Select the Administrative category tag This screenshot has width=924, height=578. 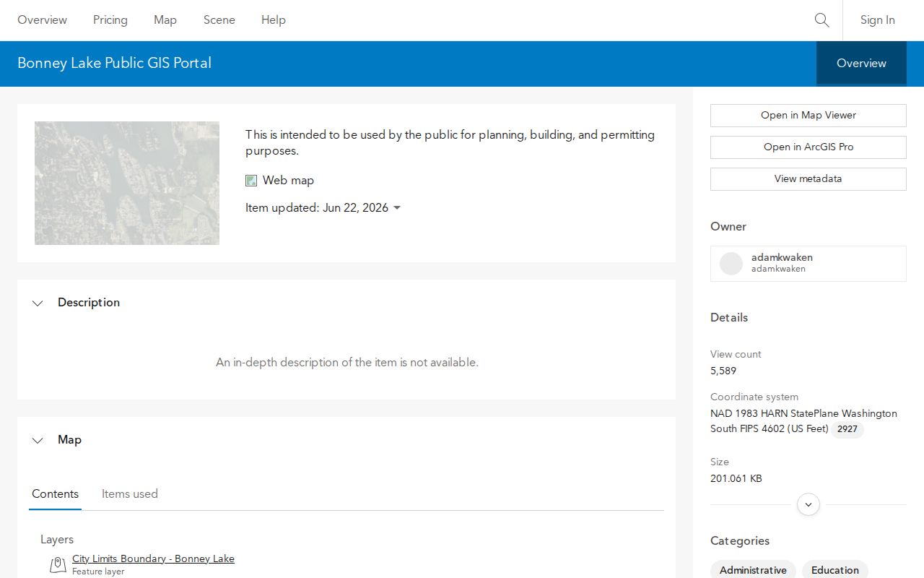pos(753,570)
